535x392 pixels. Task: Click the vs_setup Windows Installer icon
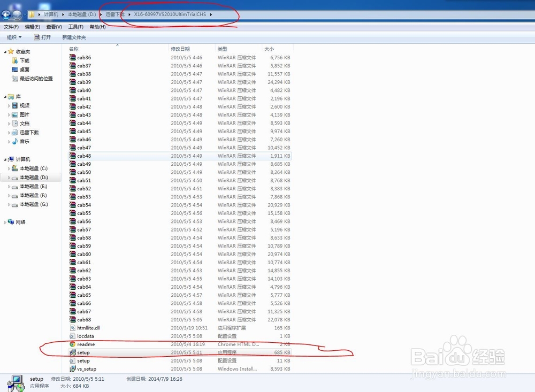72,368
